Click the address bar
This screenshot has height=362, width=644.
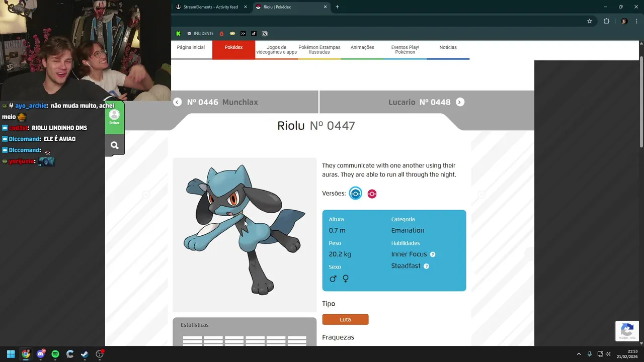(377, 21)
